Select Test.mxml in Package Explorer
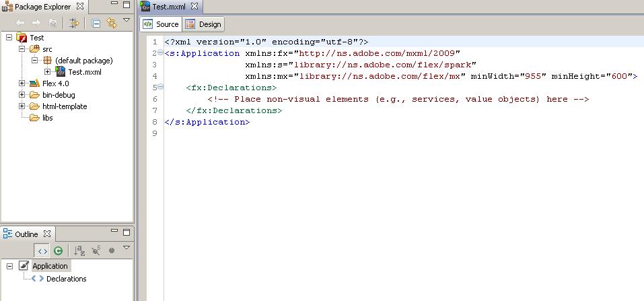 point(85,72)
